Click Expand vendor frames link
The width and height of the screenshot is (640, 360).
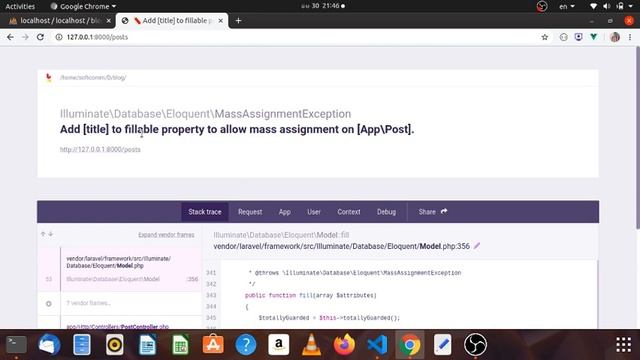[x=166, y=235]
